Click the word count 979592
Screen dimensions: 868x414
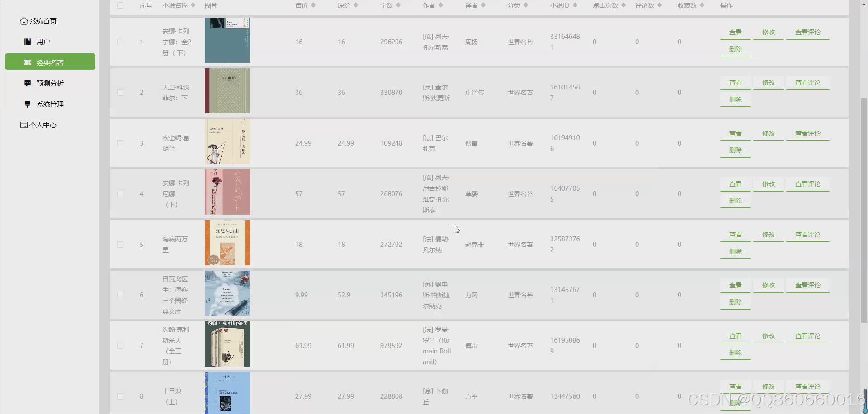point(391,346)
